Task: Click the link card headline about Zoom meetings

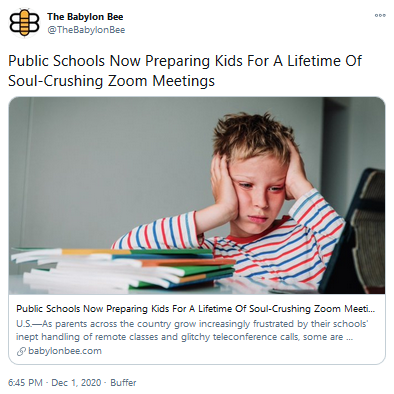Action: tap(195, 309)
